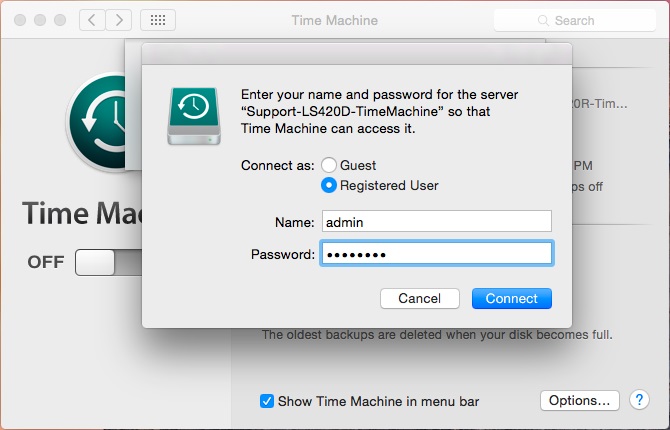Open the Options… settings button
The image size is (670, 430).
[579, 401]
